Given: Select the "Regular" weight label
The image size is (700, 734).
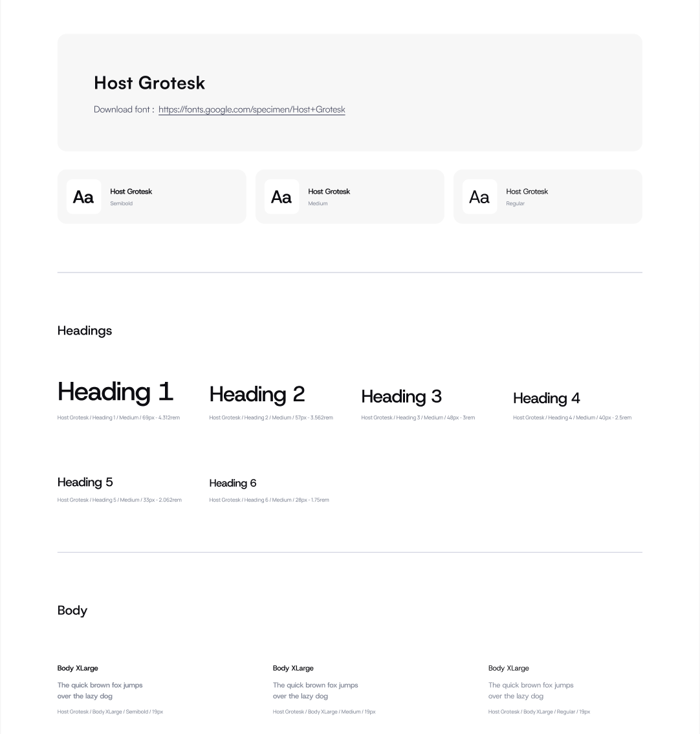Looking at the screenshot, I should coord(515,204).
